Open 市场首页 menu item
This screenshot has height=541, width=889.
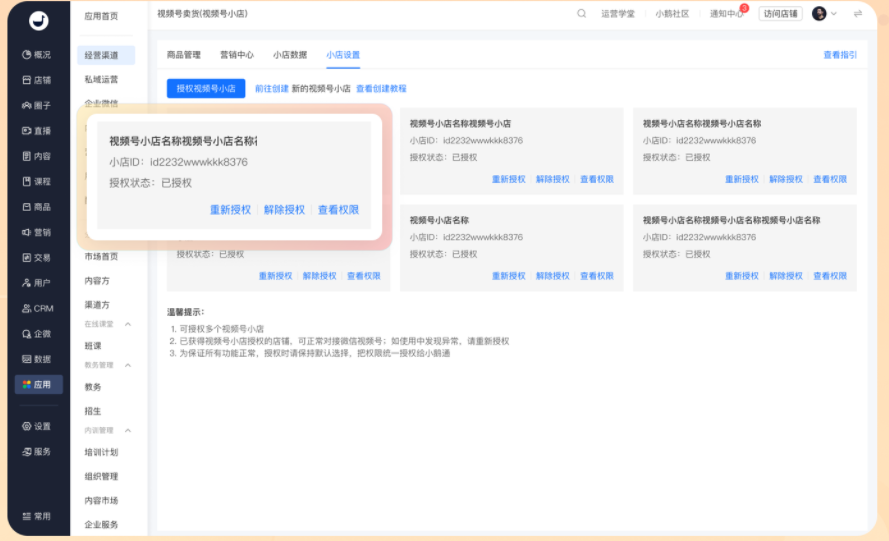coord(101,256)
